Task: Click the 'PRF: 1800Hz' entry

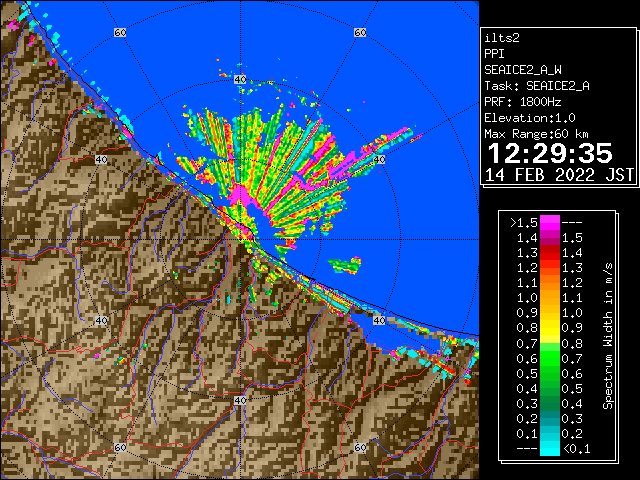Action: (523, 102)
